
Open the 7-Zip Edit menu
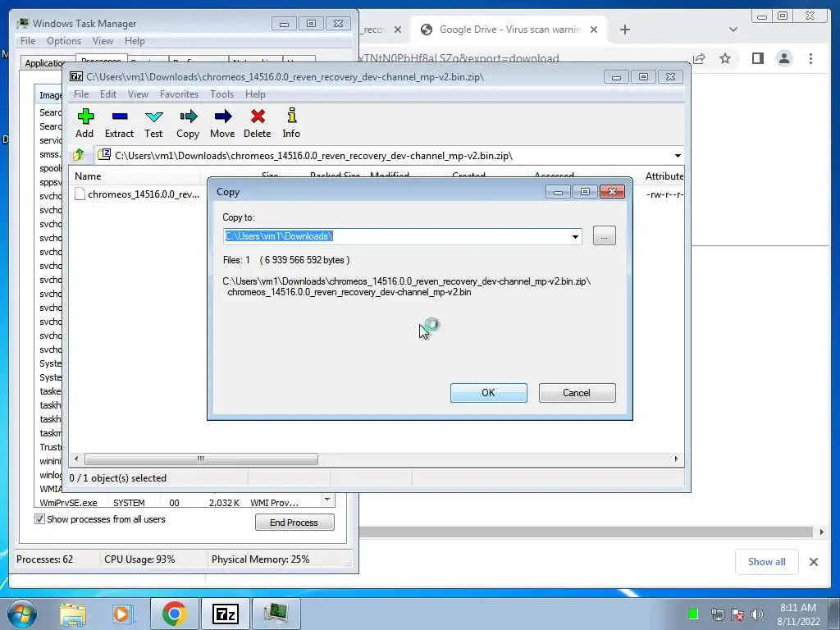click(x=108, y=94)
